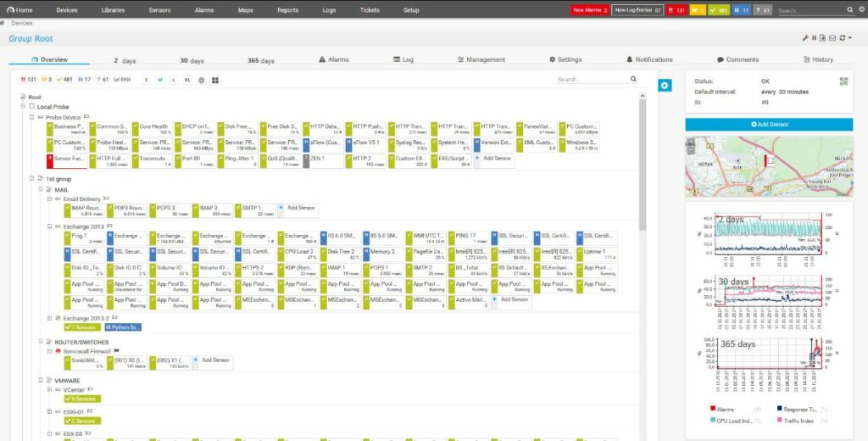Collapse the MAIL group node
Viewport: 868px width, 441px height.
coord(41,189)
